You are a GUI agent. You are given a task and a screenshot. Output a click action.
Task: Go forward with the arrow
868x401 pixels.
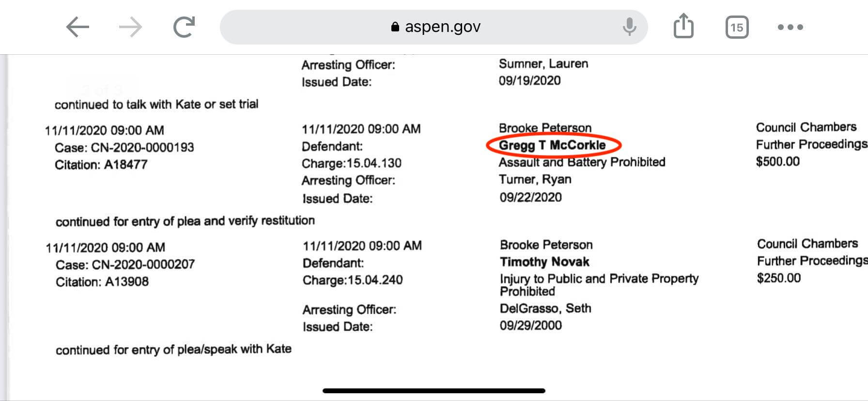point(130,27)
